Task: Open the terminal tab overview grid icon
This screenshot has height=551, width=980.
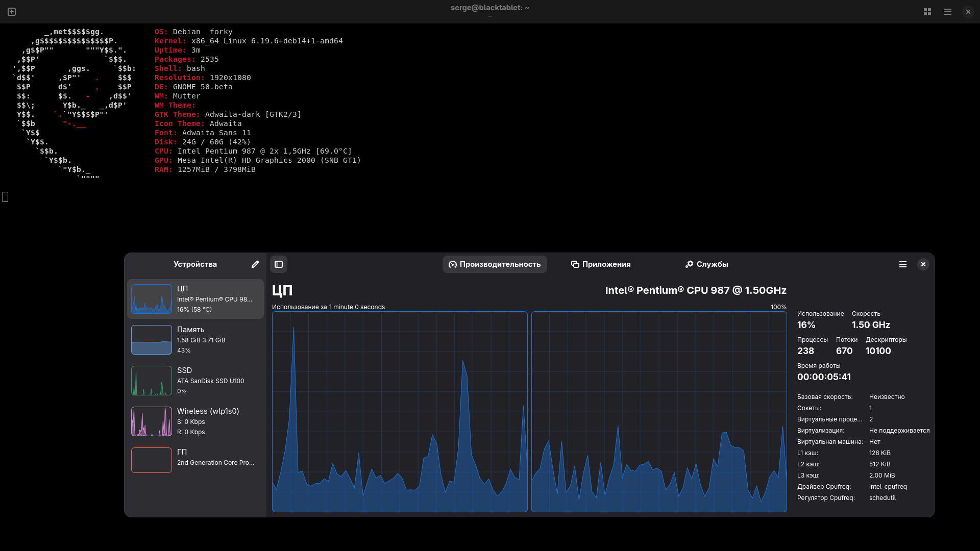Action: point(927,12)
